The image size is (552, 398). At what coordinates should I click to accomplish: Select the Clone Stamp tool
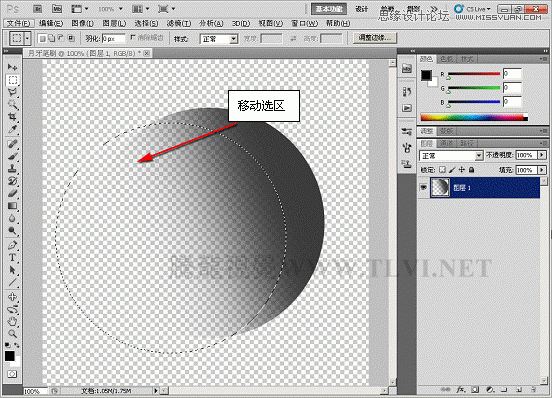click(12, 169)
